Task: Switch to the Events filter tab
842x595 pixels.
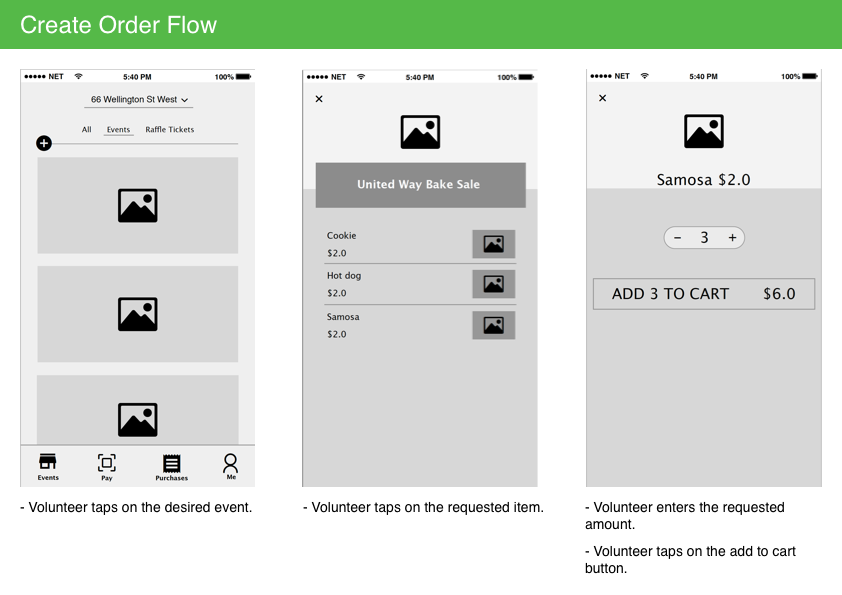Action: click(118, 129)
